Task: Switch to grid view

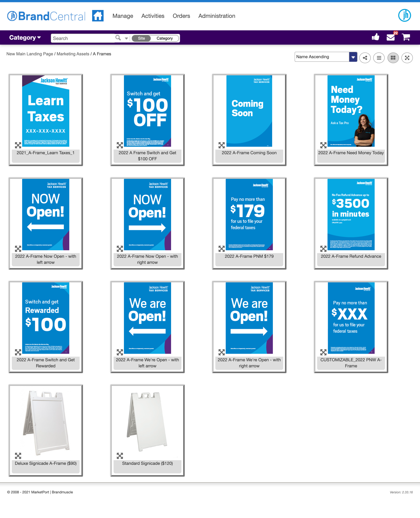Action: coord(393,58)
